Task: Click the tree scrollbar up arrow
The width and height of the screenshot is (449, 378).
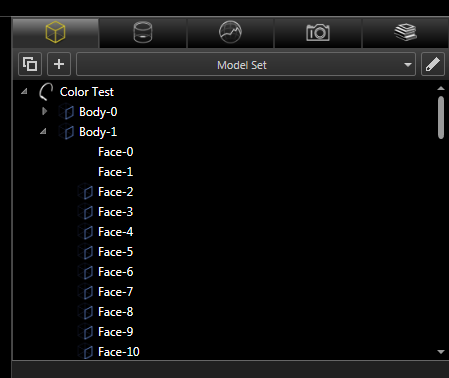Action: tap(441, 88)
